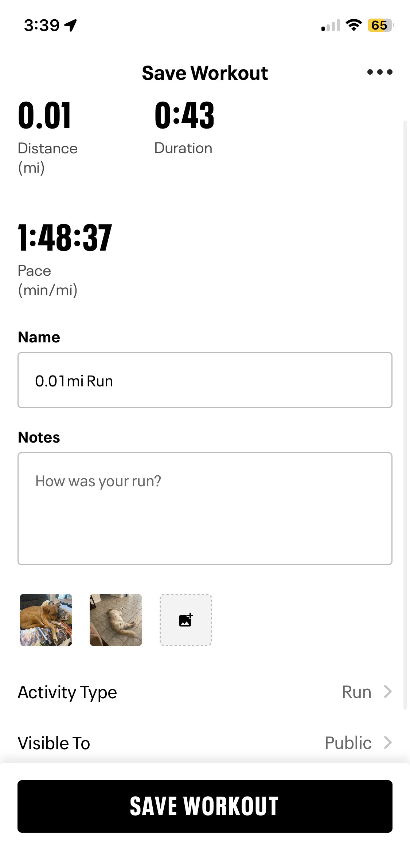Tap the add photo icon tile
Image resolution: width=410 pixels, height=868 pixels.
coord(186,620)
